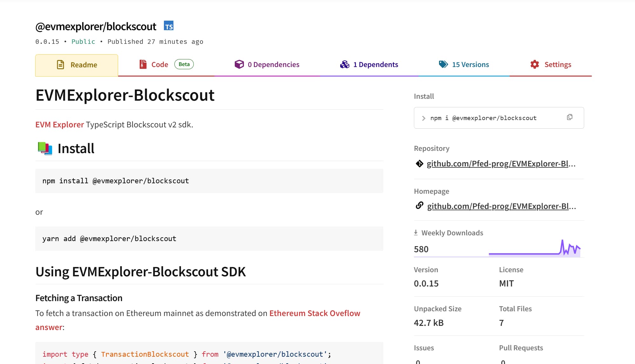View the 15 Versions tab
Screen dimensions: 635x364
click(470, 64)
